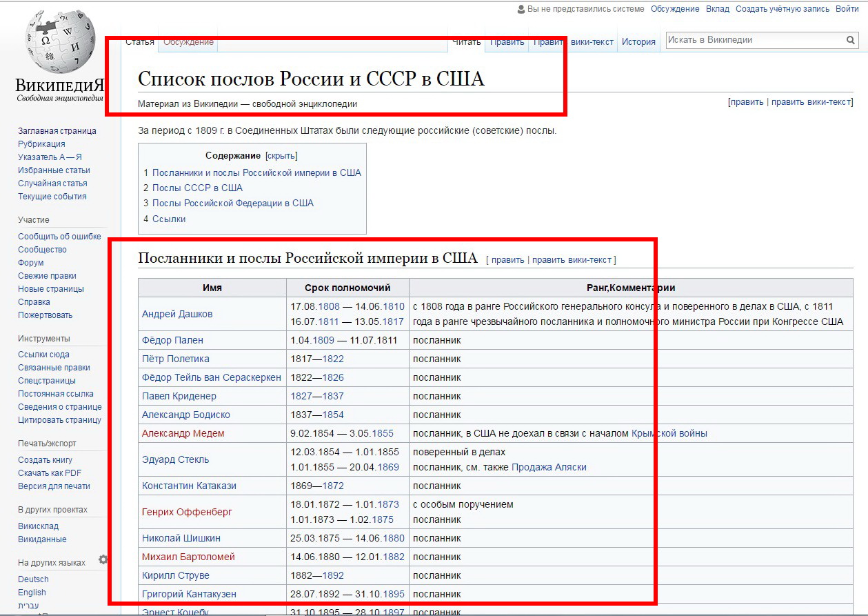Open the English language version
Screen dimensions: 868x616
tap(32, 593)
